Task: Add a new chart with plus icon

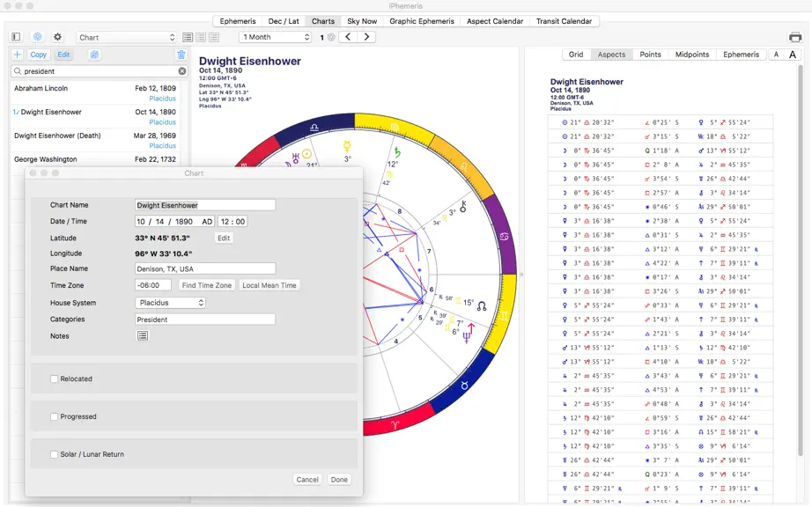Action: point(17,55)
